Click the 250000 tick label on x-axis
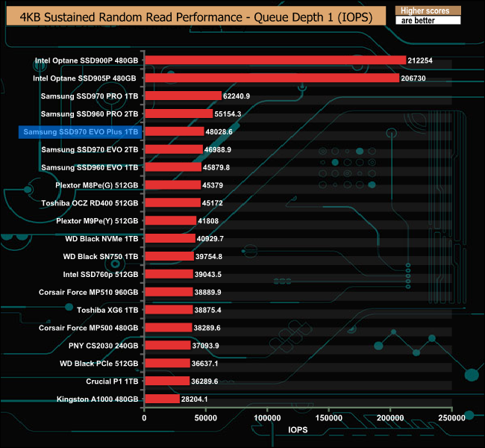485x448 pixels. 451,418
